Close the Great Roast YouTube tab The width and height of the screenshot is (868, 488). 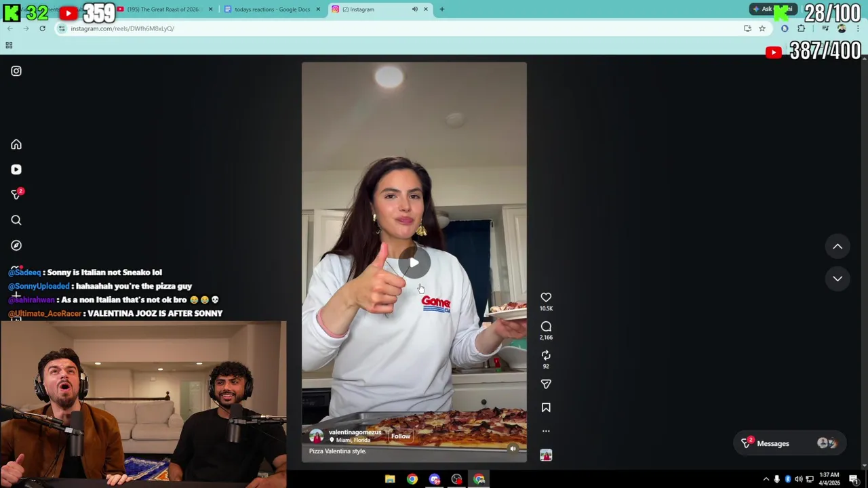[210, 9]
